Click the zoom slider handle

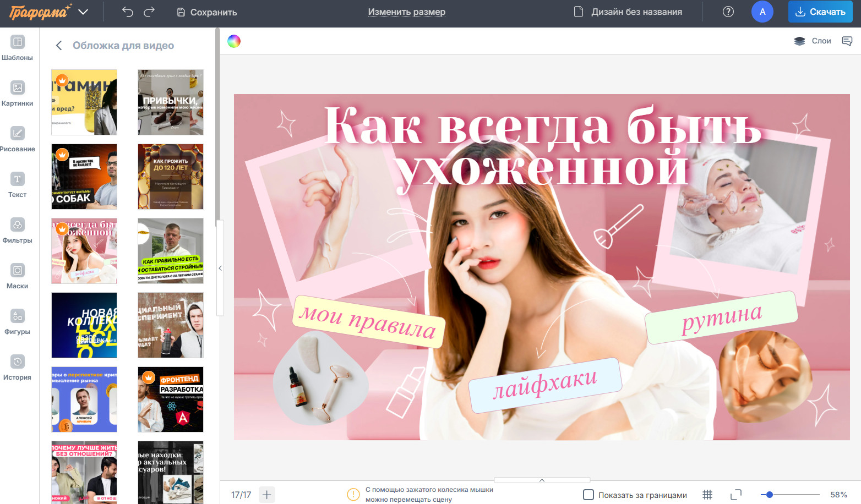click(770, 495)
